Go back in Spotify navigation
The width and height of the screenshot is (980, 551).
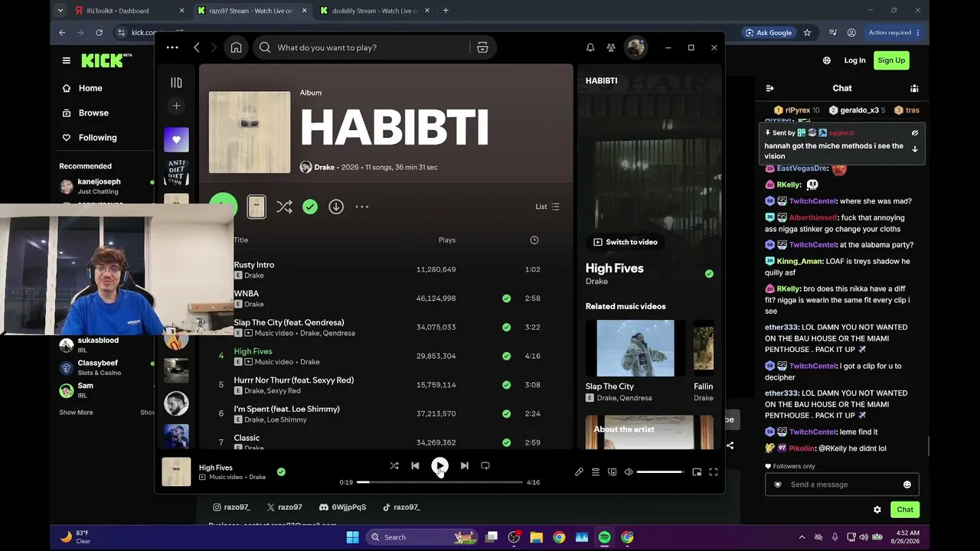197,47
